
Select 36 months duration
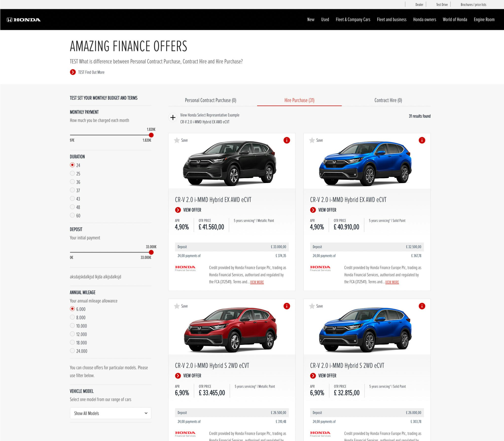tap(72, 182)
